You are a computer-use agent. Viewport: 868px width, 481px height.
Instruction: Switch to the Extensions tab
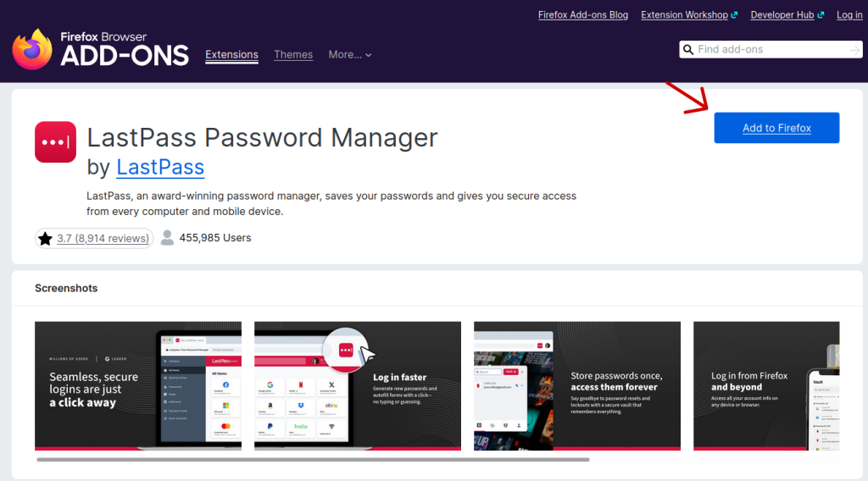click(231, 54)
